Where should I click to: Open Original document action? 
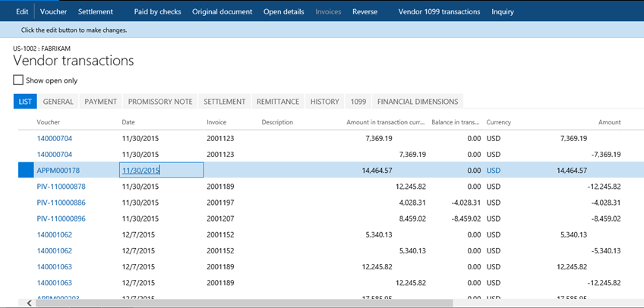tap(223, 11)
